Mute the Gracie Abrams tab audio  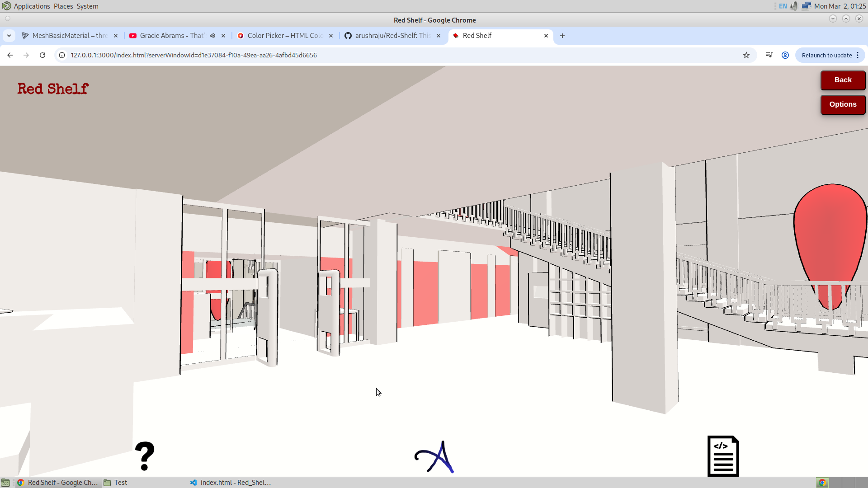212,36
